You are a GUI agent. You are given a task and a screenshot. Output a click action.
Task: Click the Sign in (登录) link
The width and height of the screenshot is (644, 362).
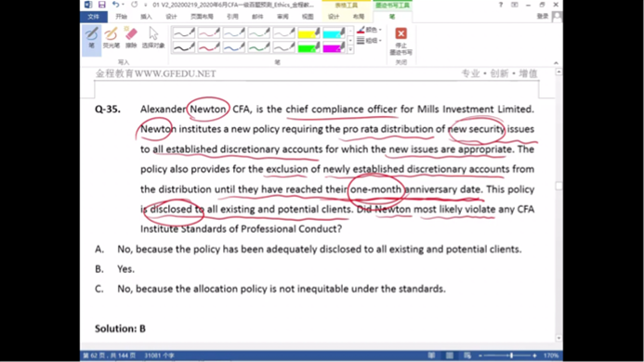(x=543, y=16)
